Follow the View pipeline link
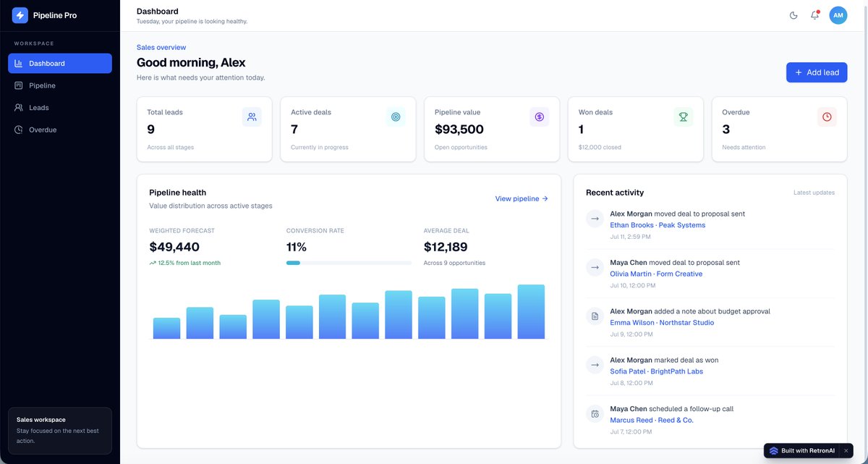 [x=522, y=198]
